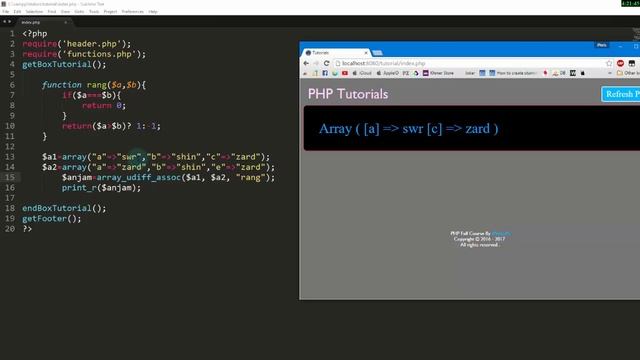Open the AppleID bookmark
This screenshot has width=640, height=360.
[387, 73]
